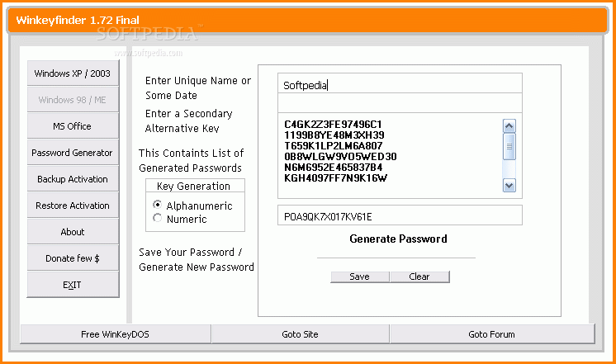
Task: Click the password list scrollbar thumb
Action: (x=509, y=146)
